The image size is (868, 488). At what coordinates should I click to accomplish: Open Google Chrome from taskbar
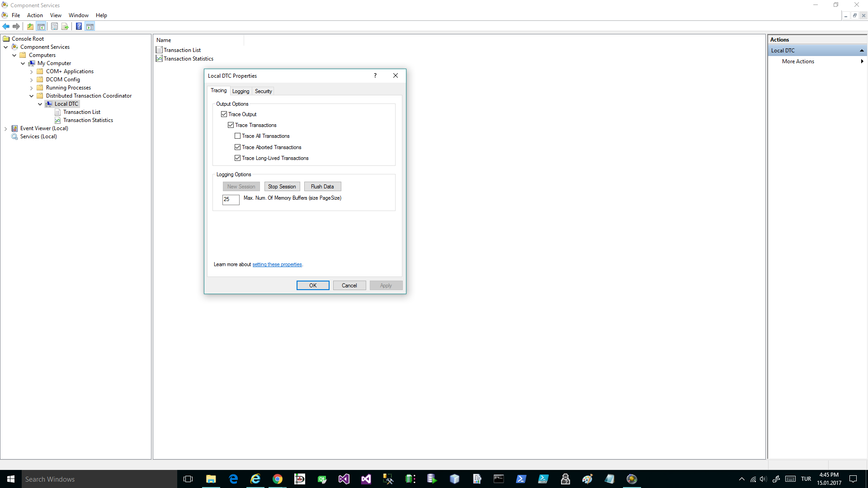278,479
